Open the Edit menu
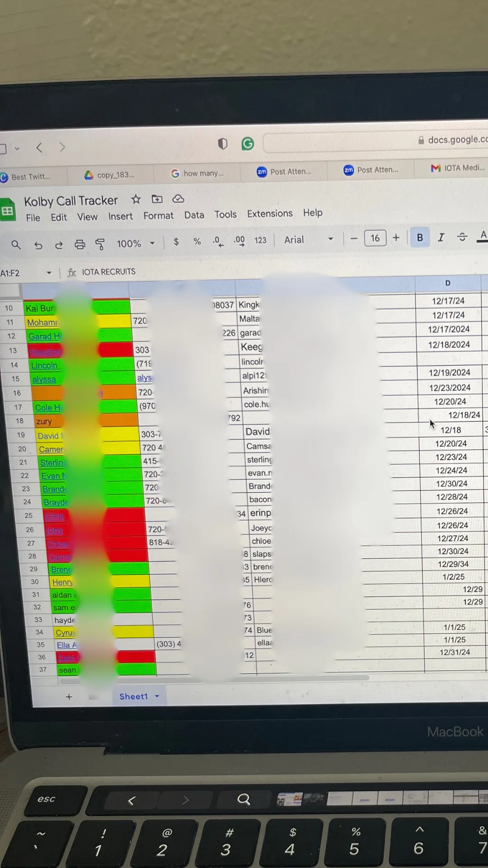The image size is (488, 868). coord(59,217)
